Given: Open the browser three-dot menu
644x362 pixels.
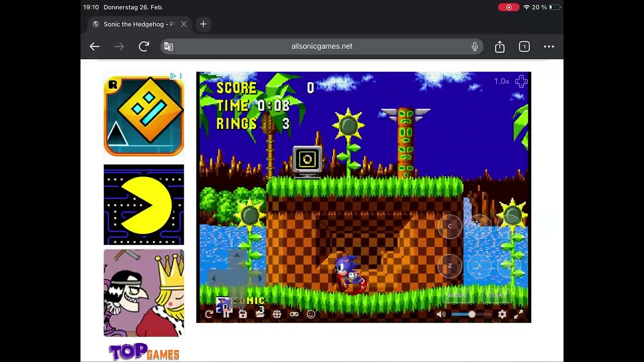Looking at the screenshot, I should pos(549,46).
